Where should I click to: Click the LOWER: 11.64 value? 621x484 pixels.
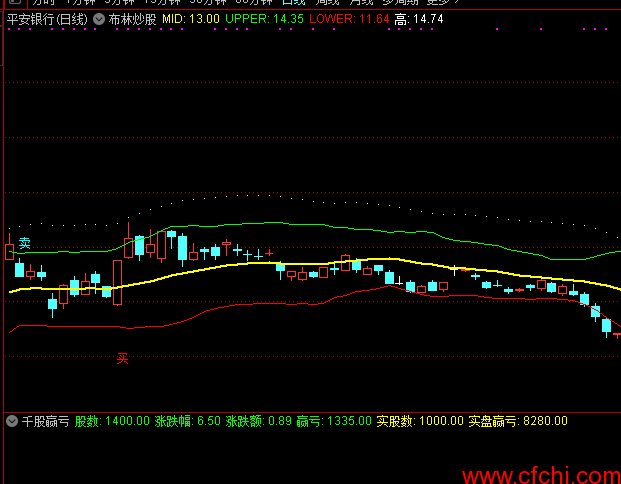point(349,19)
